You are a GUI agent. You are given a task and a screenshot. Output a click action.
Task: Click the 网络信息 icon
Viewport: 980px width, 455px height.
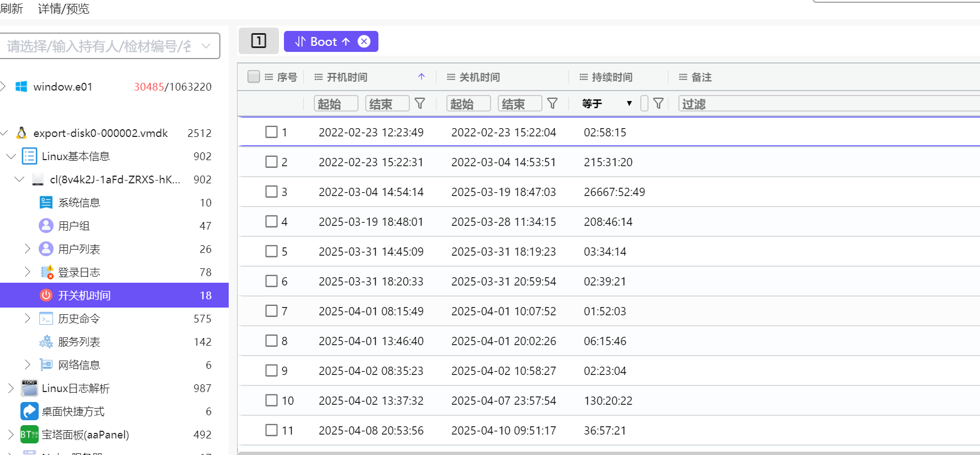[x=46, y=365]
